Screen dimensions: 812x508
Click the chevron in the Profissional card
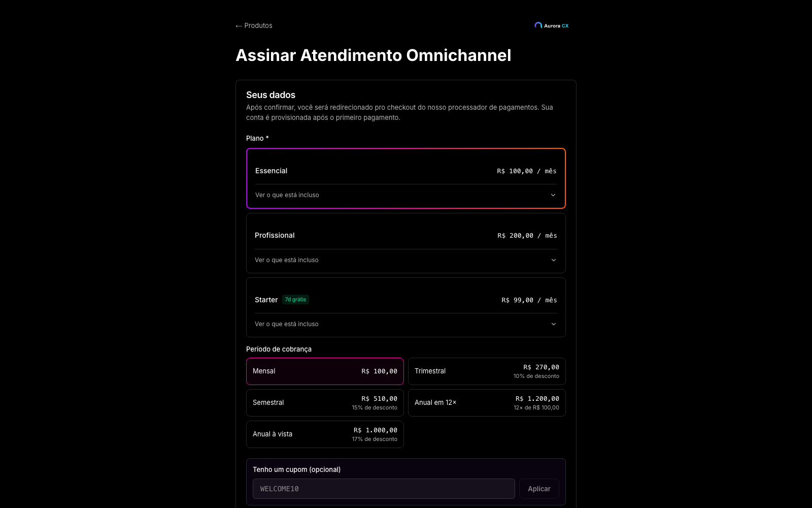click(554, 260)
